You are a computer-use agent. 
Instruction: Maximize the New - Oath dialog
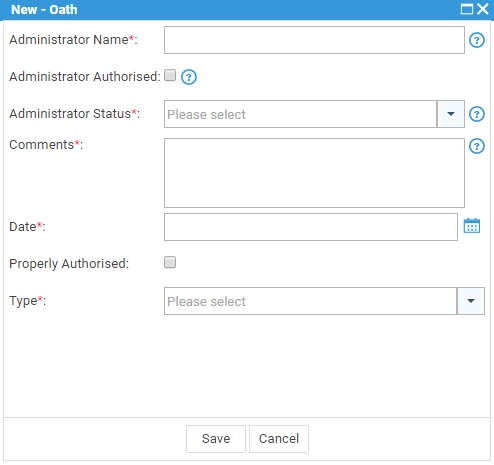(467, 9)
